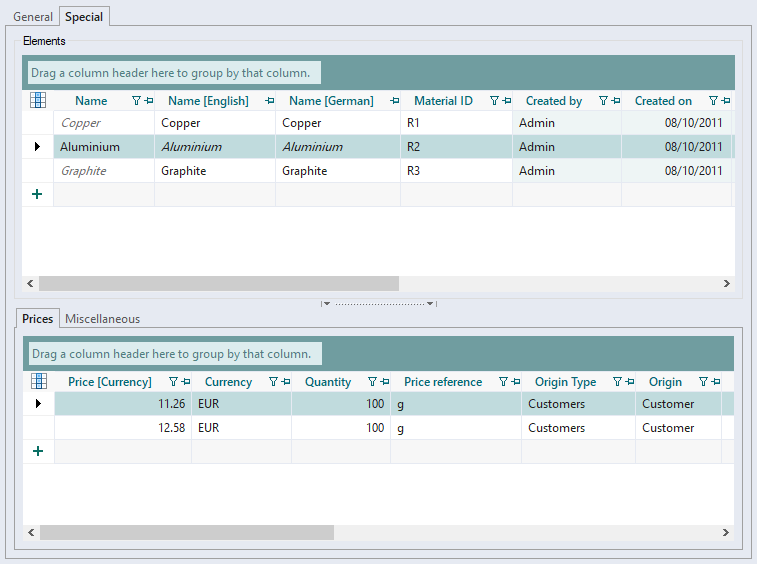Click the filter icon on Origin Type column
Viewport: 757px width, 564px height.
(617, 382)
